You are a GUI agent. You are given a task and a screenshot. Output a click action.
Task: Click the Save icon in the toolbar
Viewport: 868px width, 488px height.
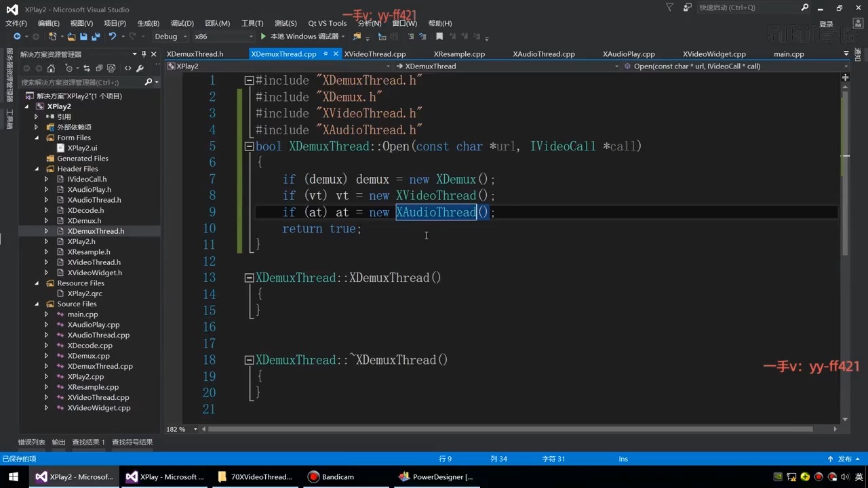tap(83, 37)
